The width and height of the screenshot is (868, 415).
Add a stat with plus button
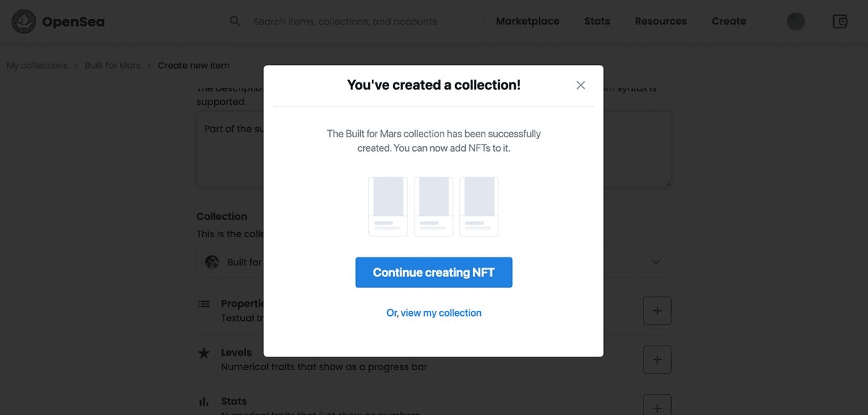tap(657, 405)
